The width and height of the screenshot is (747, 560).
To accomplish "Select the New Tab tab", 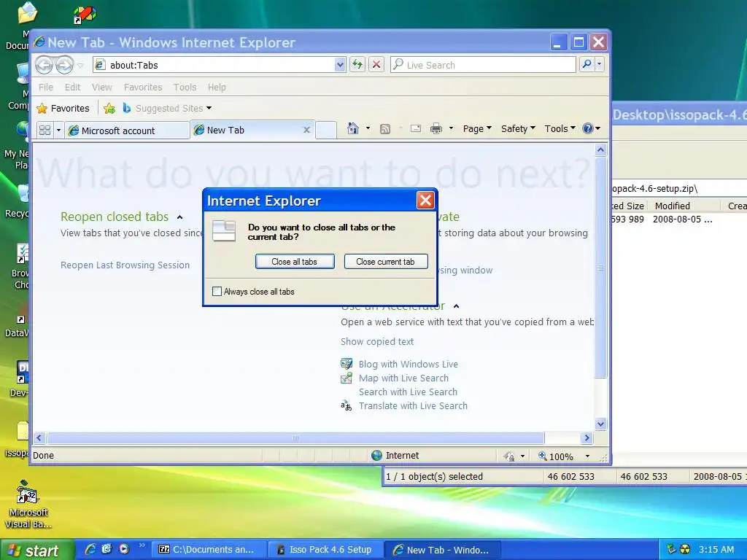I will coord(252,130).
